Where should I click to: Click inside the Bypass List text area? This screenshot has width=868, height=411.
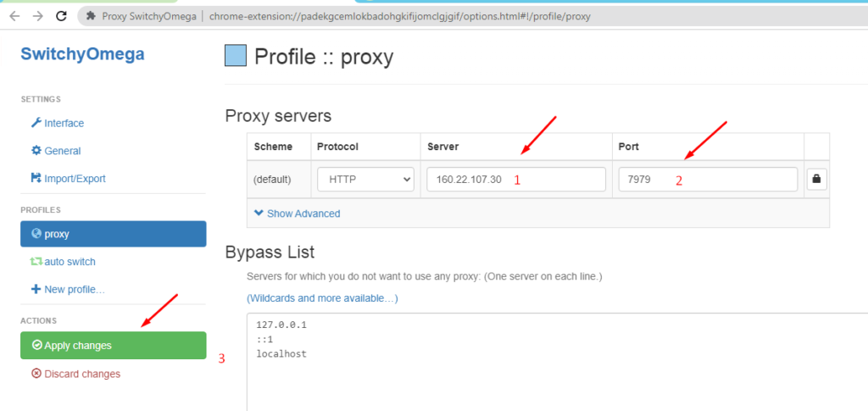tap(557, 362)
